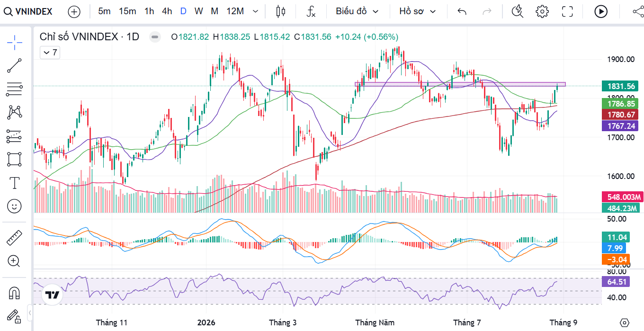The image size is (644, 331).
Task: Enter fullscreen mode
Action: pos(567,11)
